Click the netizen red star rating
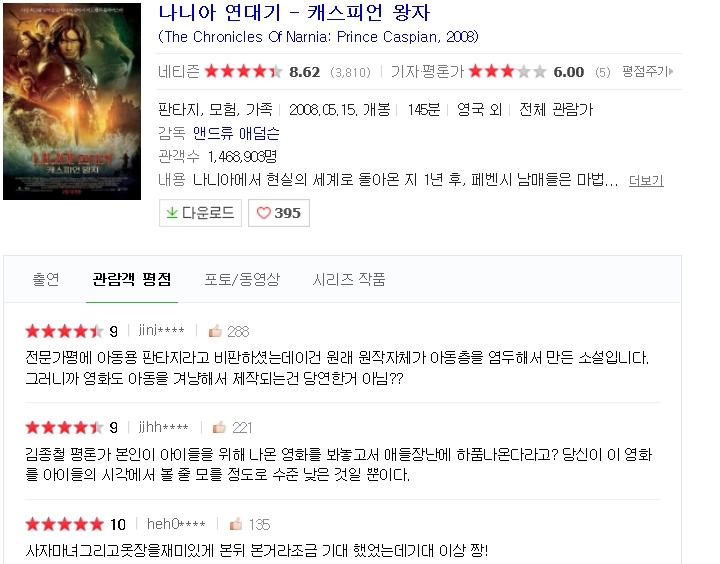This screenshot has width=720, height=564. [243, 72]
